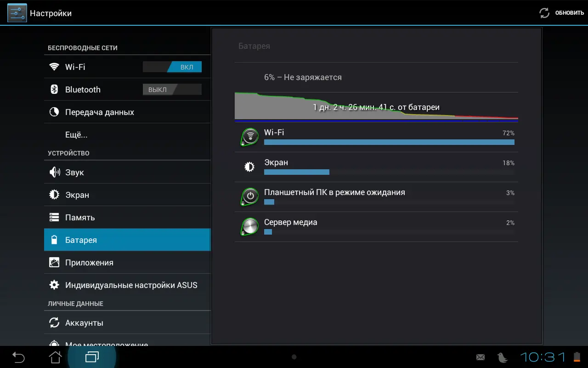Tap the Настройки title text
Viewport: 588px width, 368px height.
51,13
